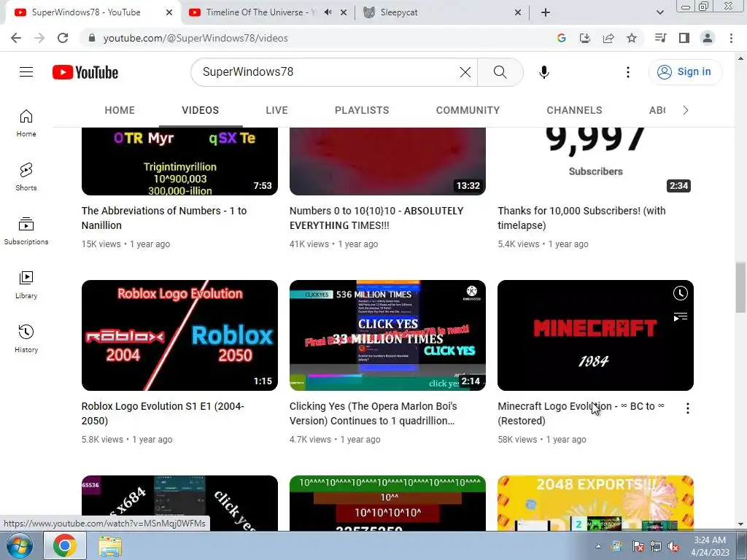
Task: Click the Google icon in address bar
Action: point(561,38)
